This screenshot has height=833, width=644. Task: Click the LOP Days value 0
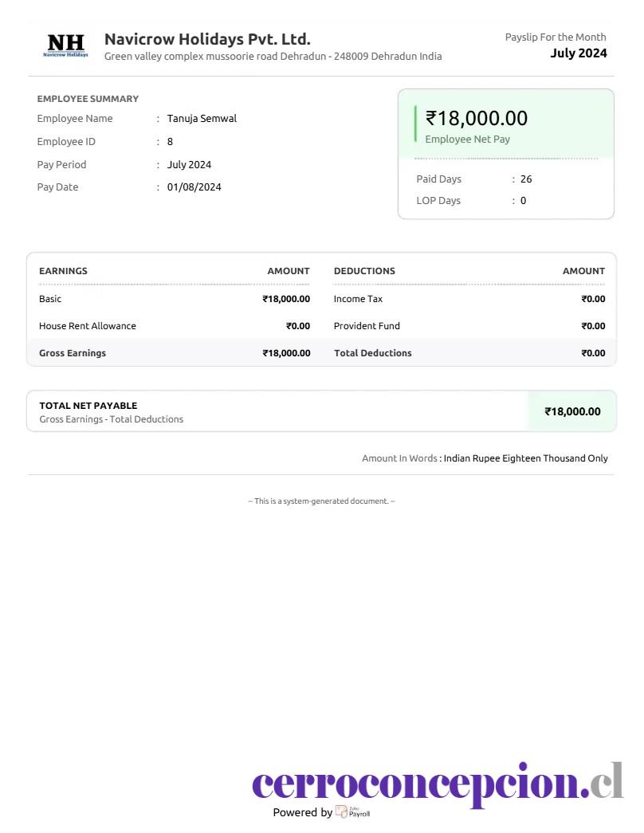pos(524,201)
